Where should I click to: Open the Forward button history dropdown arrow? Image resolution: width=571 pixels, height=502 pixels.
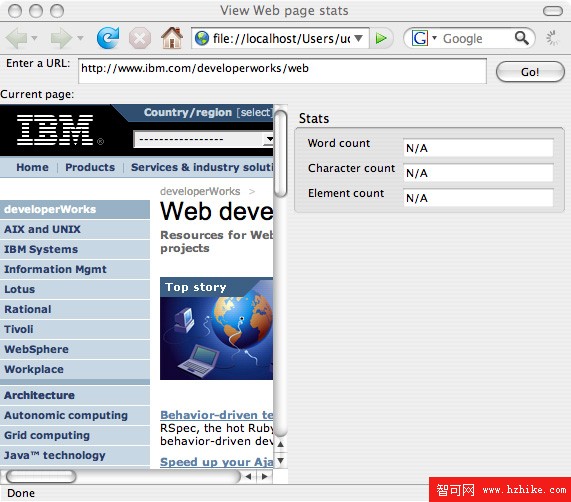tap(80, 37)
